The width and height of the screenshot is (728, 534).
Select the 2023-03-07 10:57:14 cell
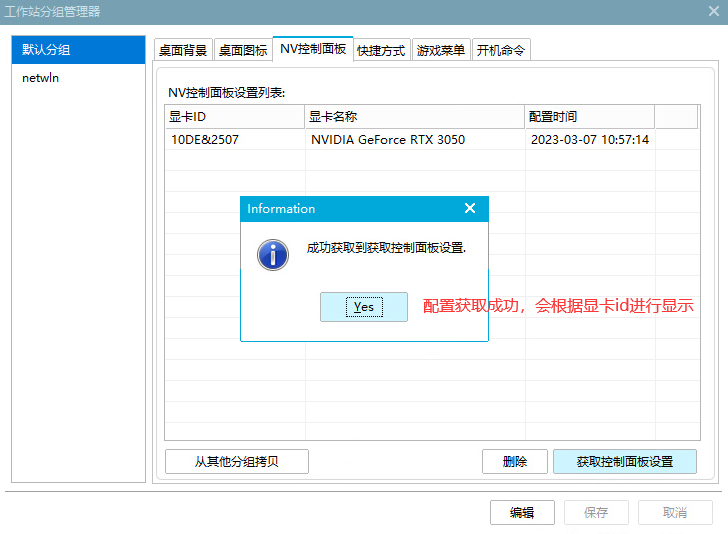pyautogui.click(x=590, y=139)
